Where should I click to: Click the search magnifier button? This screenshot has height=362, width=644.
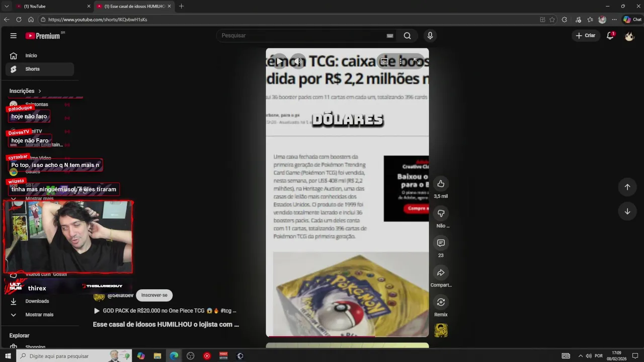[407, 36]
